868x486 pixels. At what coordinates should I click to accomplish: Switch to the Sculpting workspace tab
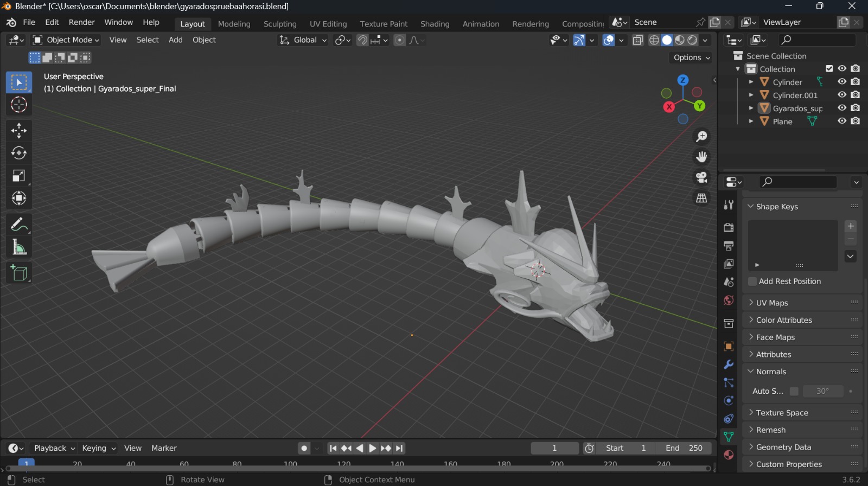[280, 24]
